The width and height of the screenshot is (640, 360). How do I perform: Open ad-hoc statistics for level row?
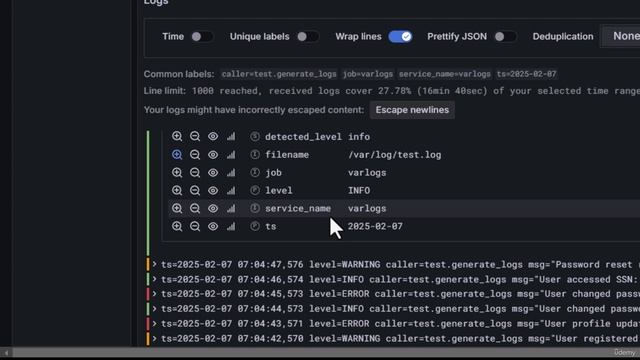(x=231, y=190)
